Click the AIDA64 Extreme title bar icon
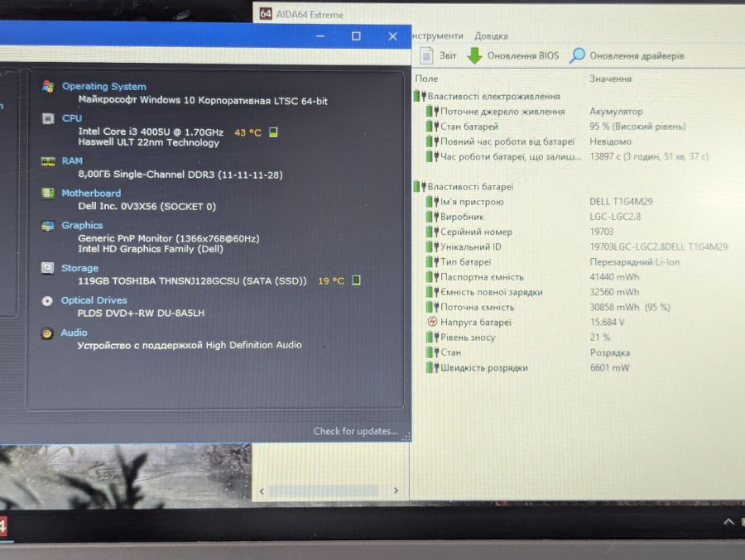This screenshot has width=745, height=560. pos(266,14)
